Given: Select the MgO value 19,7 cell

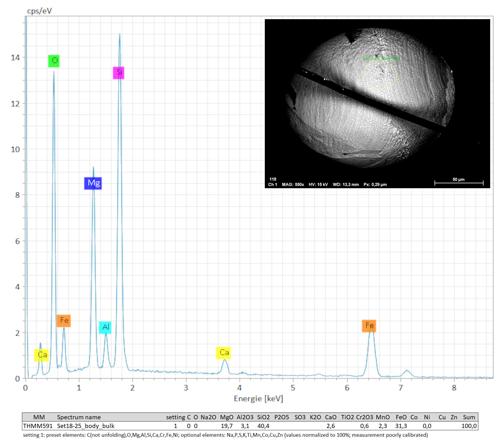Looking at the screenshot, I should 226,426.
